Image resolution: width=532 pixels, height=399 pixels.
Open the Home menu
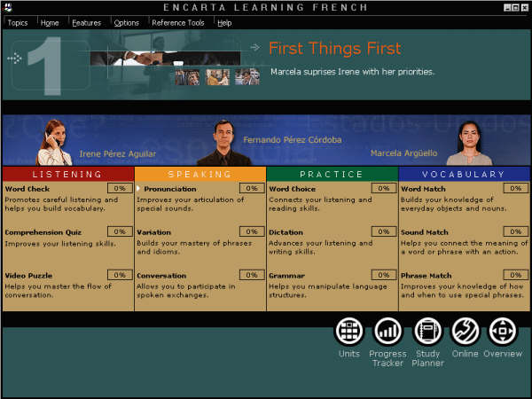(x=50, y=23)
